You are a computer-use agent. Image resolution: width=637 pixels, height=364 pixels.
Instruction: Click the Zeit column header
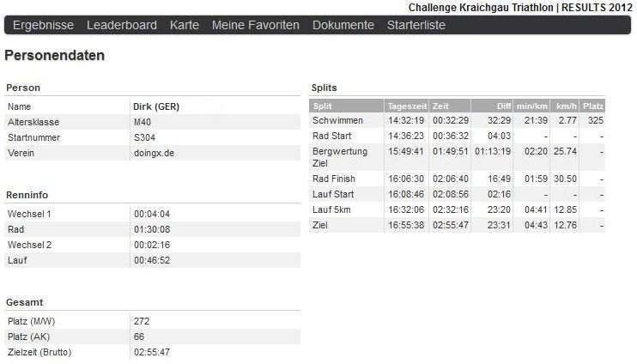click(x=441, y=106)
